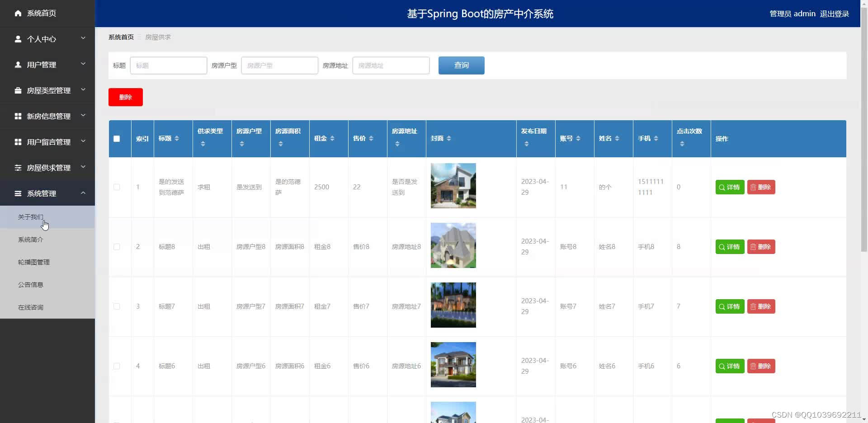Open 公告信息 submenu item
The width and height of the screenshot is (868, 423).
pos(47,285)
